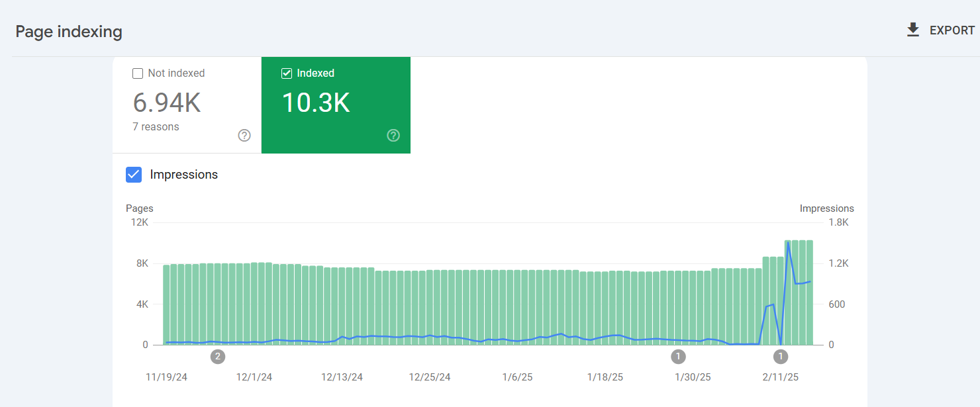
Task: Open help icon in green Indexed card
Action: click(x=393, y=136)
